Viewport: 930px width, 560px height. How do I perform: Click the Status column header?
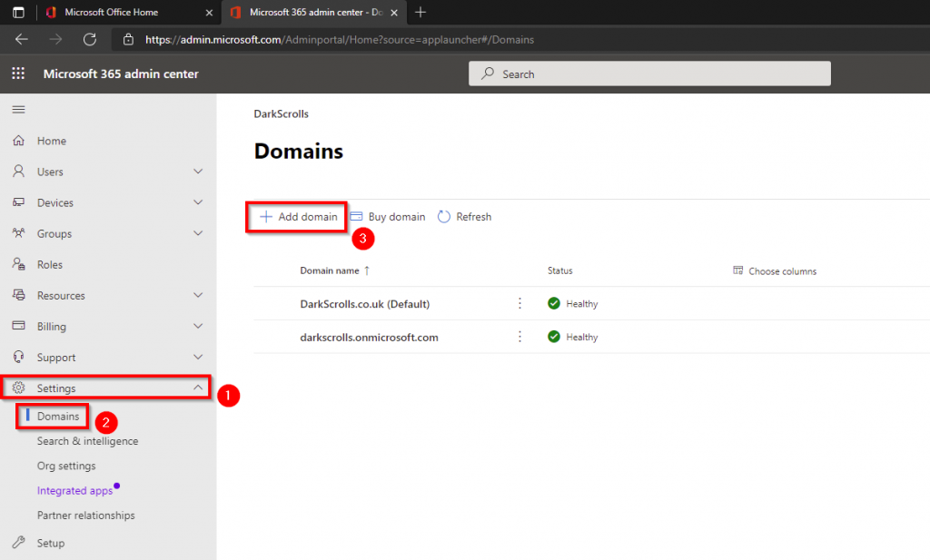(x=559, y=270)
